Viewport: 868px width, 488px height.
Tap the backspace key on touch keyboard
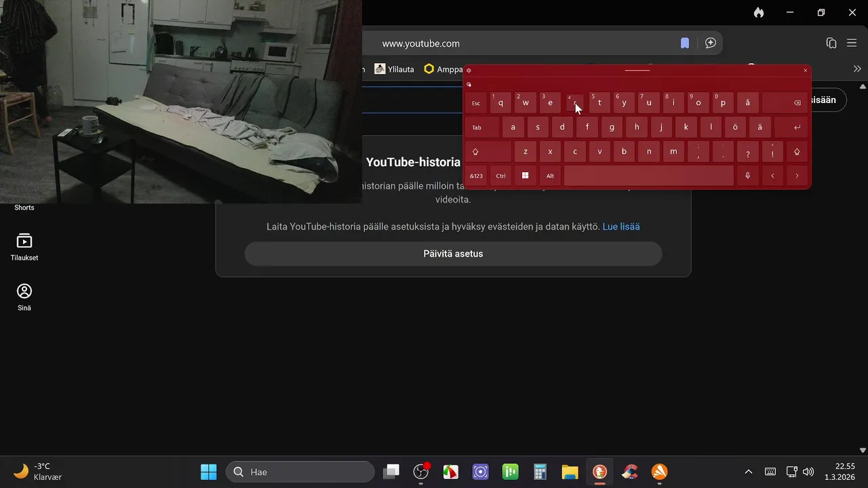point(785,103)
